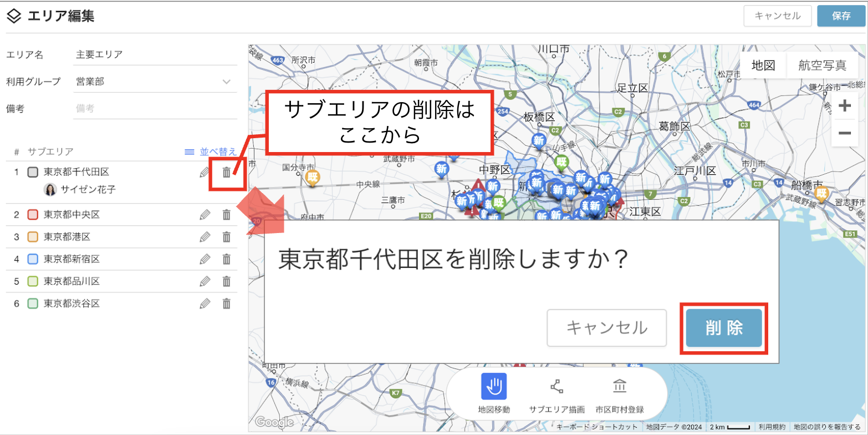Image resolution: width=868 pixels, height=435 pixels.
Task: Click the color swatch for 東京都千代田区
Action: click(x=33, y=173)
